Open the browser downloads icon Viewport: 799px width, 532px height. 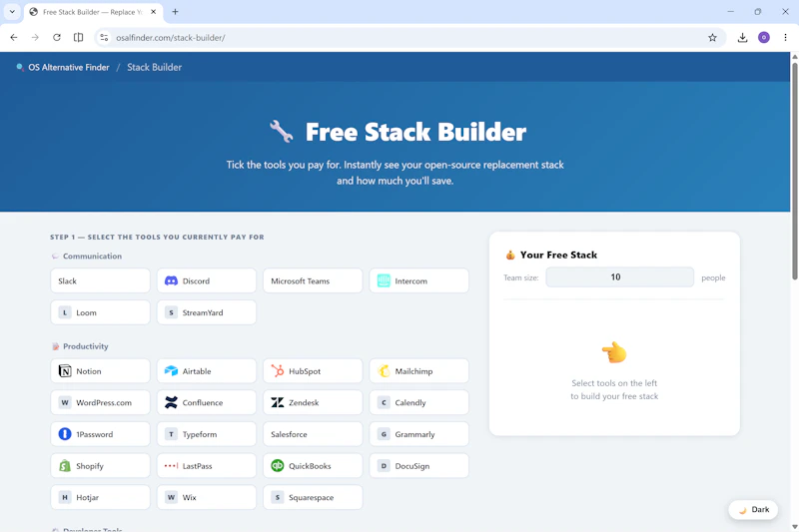click(x=742, y=38)
